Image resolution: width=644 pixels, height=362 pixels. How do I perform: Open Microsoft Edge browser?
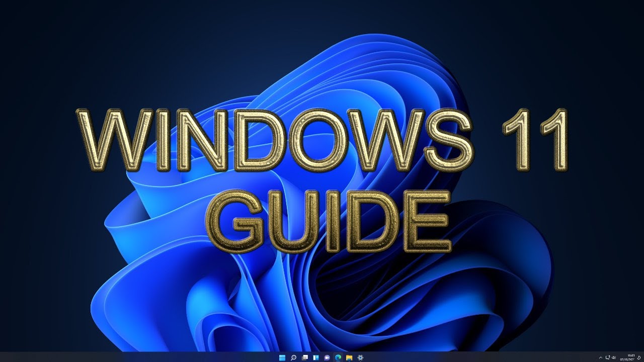(338, 357)
